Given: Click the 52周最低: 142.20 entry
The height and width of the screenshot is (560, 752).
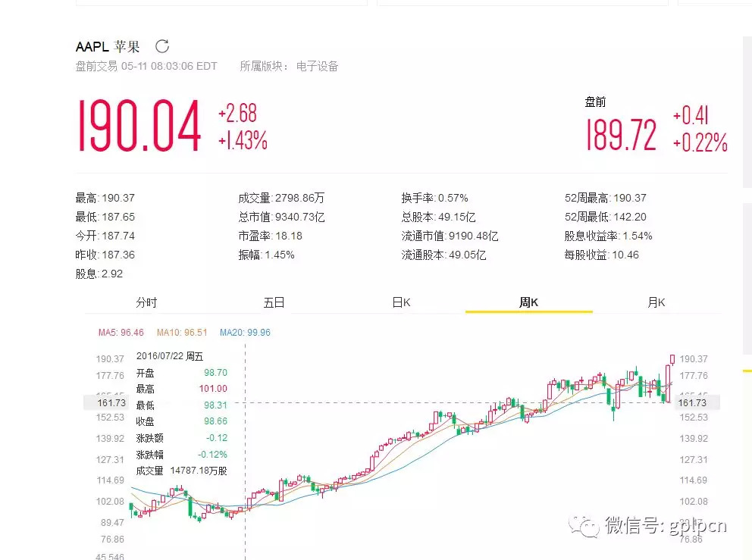Looking at the screenshot, I should [606, 217].
